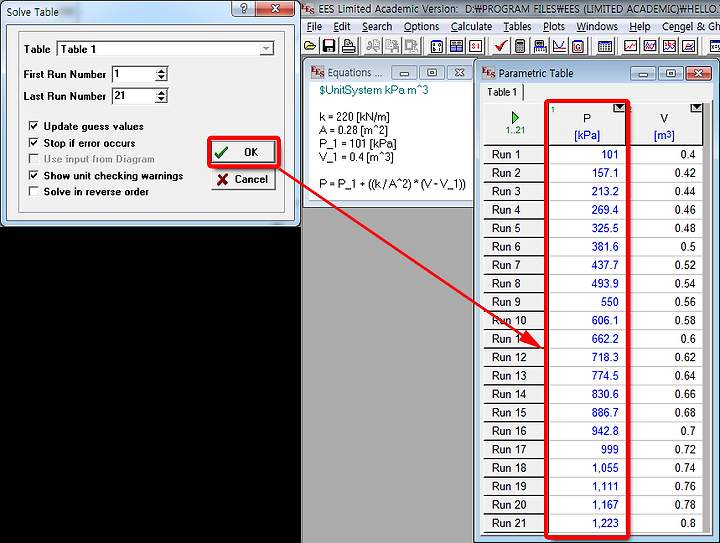Open the Tables menu

pyautogui.click(x=518, y=27)
